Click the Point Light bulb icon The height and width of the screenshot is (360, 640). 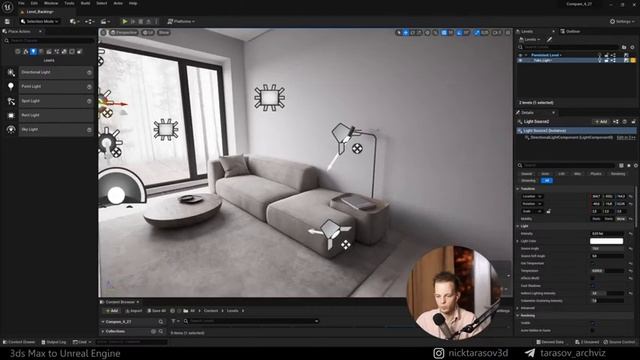pos(11,87)
